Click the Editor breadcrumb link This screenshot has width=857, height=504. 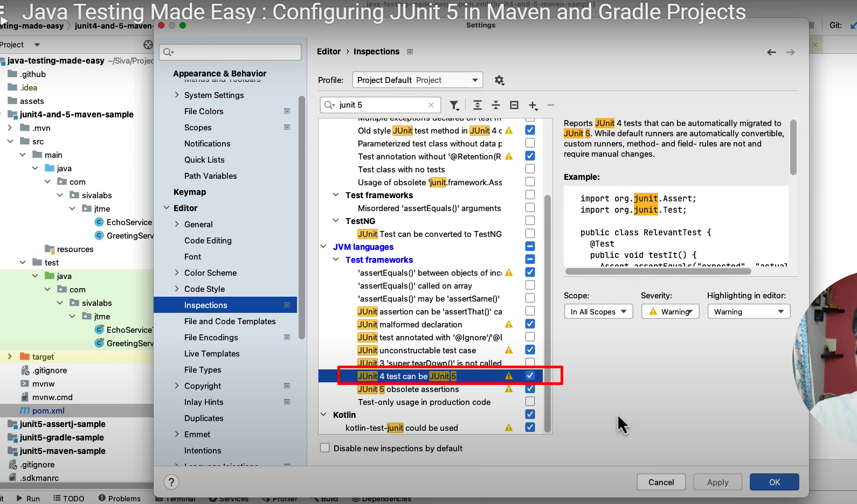pos(329,52)
